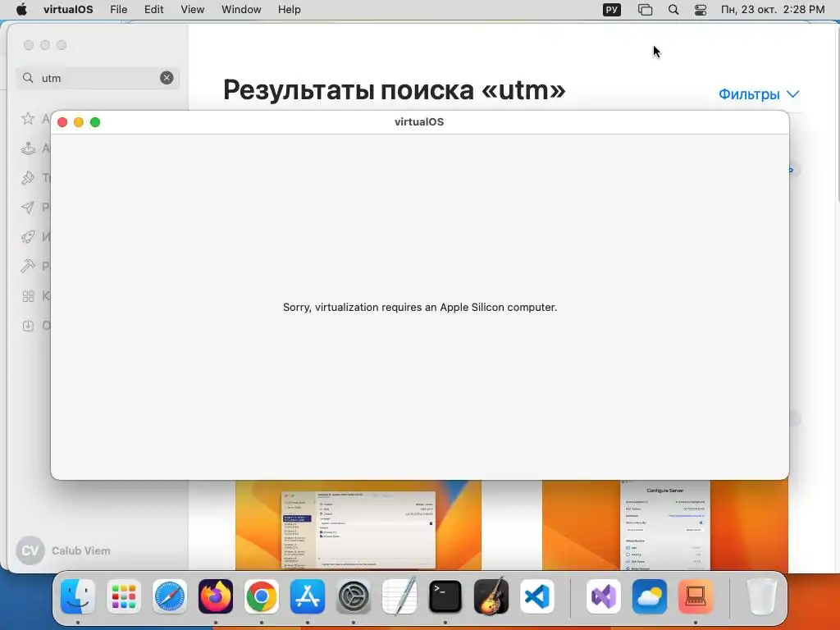Open TextEdit from the dock

399,596
